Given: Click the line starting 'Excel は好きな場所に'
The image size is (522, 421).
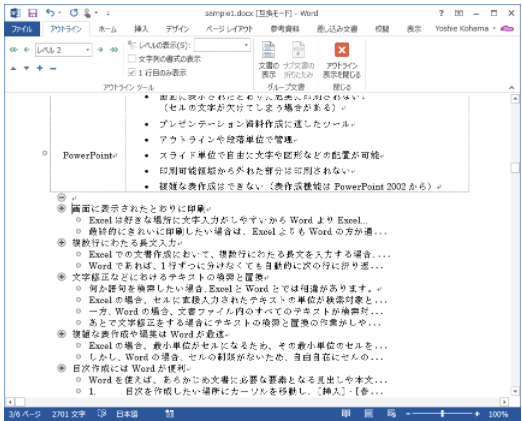Looking at the screenshot, I should coord(228,220).
